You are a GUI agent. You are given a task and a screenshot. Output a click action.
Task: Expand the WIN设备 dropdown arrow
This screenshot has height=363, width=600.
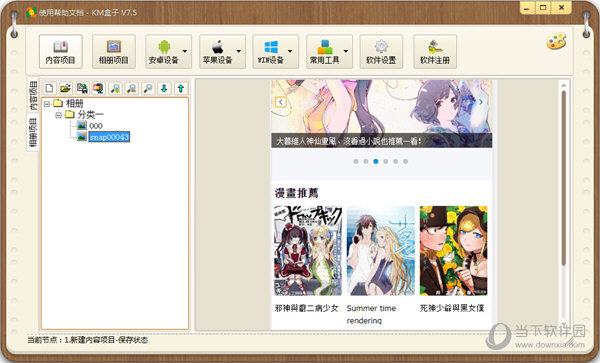click(x=290, y=51)
